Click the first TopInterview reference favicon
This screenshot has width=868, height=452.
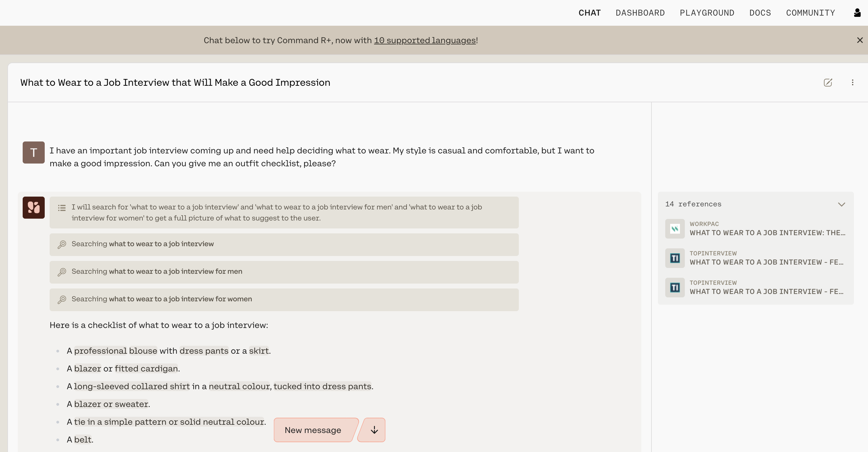point(675,258)
